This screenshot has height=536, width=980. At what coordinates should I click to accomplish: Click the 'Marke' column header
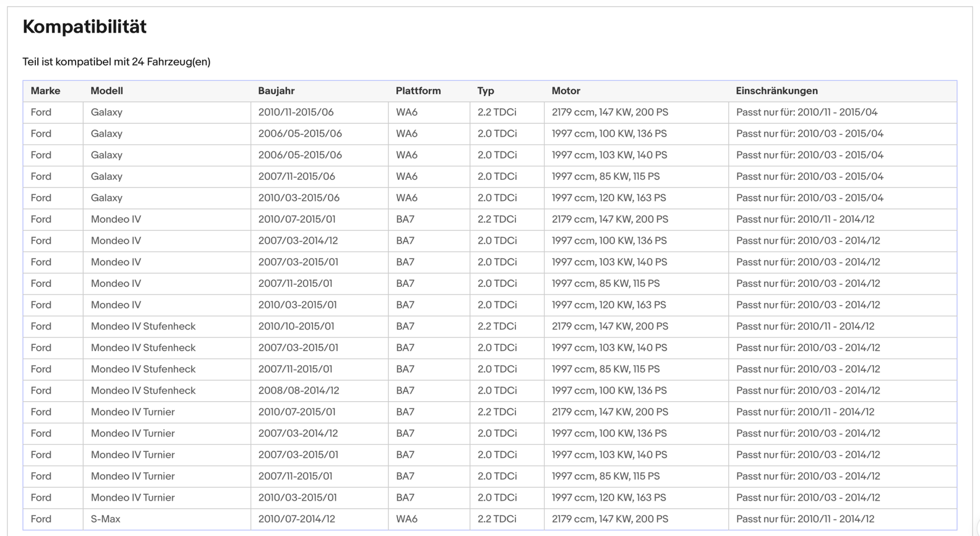click(x=45, y=91)
